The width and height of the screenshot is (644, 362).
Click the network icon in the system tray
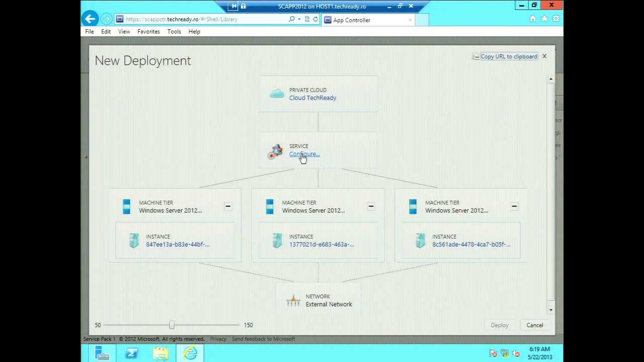coord(505,353)
